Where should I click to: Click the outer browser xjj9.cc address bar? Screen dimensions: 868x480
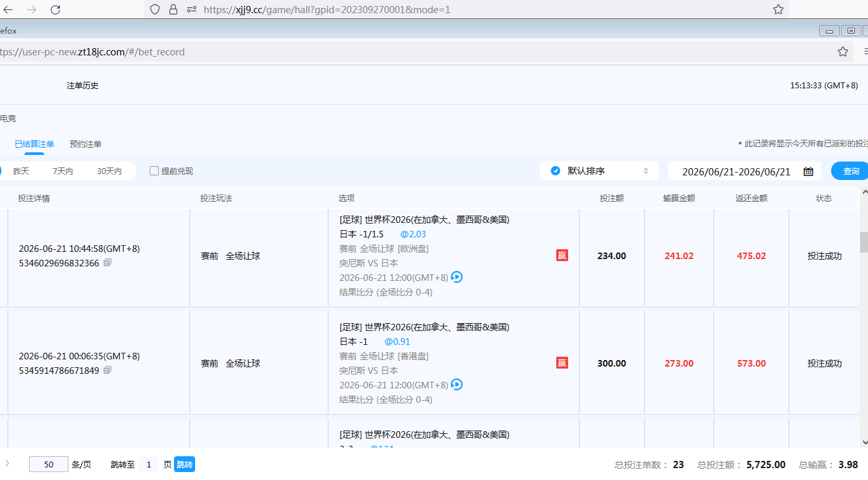click(466, 9)
